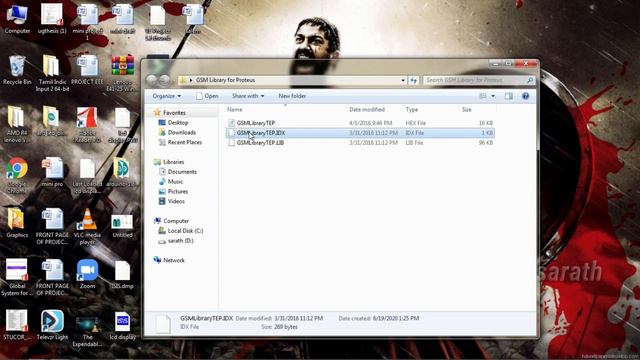Open Google Chrome from the desktop
This screenshot has width=640, height=360.
17,175
